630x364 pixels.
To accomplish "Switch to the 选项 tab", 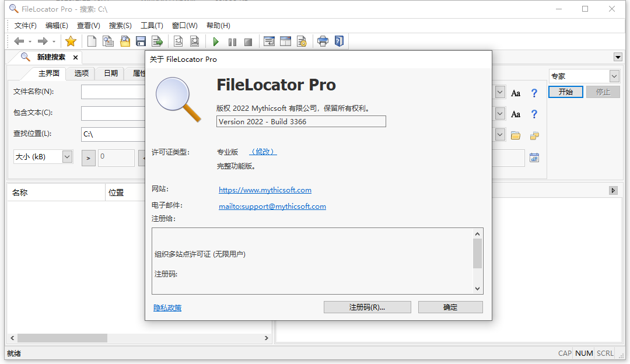I will tap(80, 73).
